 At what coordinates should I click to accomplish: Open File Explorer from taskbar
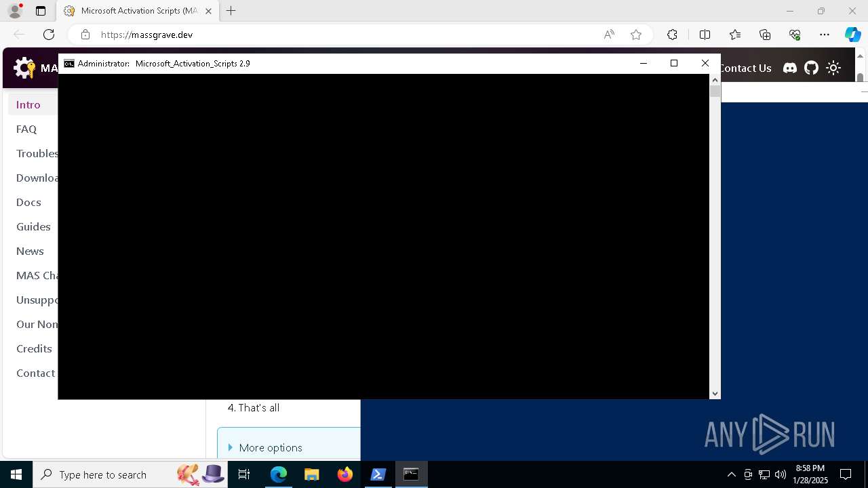point(312,474)
